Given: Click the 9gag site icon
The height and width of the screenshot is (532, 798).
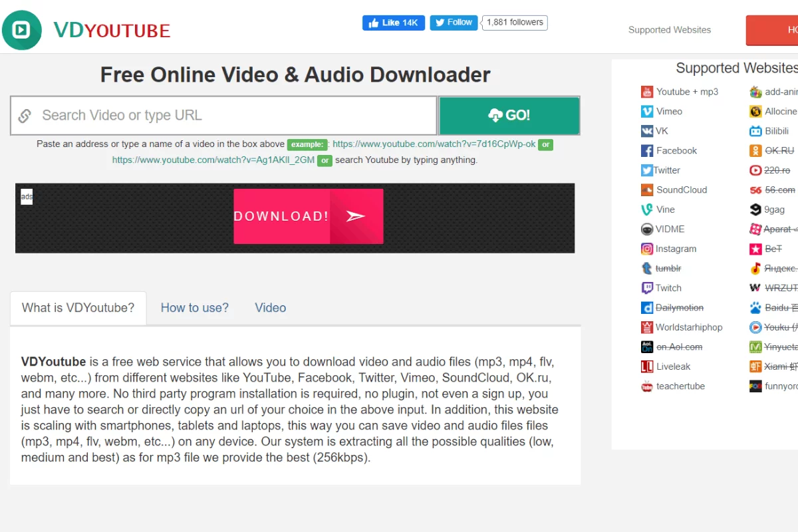Looking at the screenshot, I should pos(755,209).
